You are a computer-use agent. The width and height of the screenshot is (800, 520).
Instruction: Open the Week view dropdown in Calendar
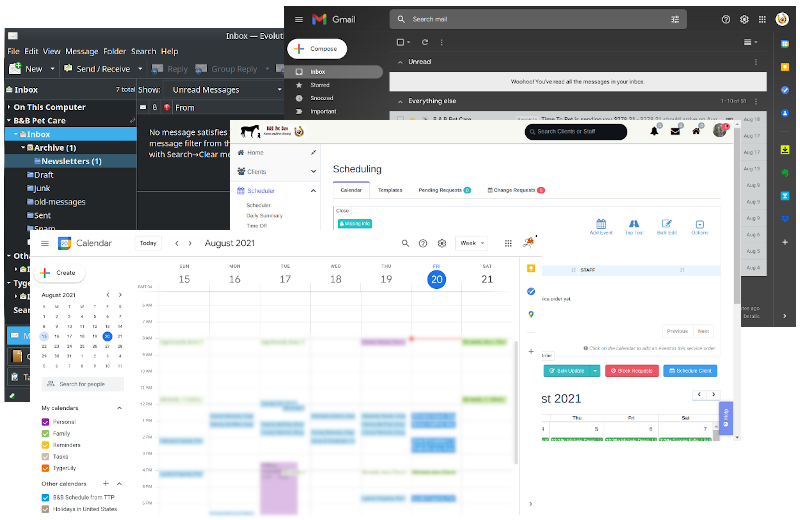click(472, 243)
